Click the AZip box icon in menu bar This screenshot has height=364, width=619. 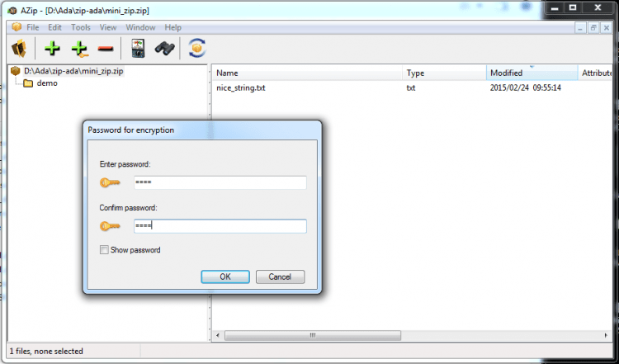(x=17, y=27)
